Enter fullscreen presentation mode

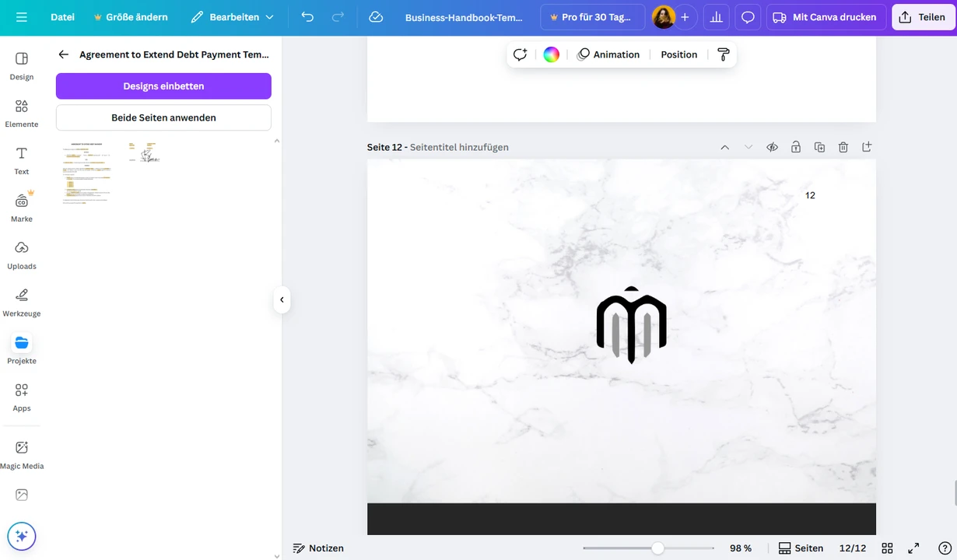[913, 548]
